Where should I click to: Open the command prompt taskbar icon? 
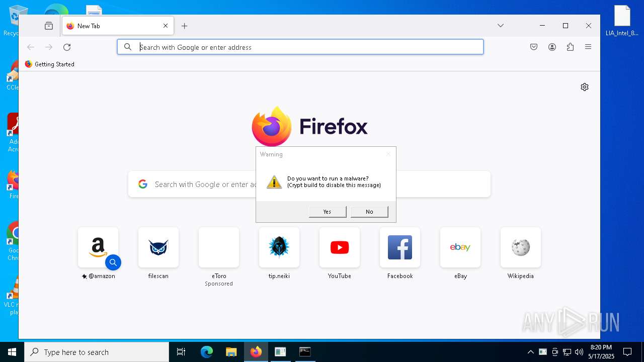tap(305, 352)
